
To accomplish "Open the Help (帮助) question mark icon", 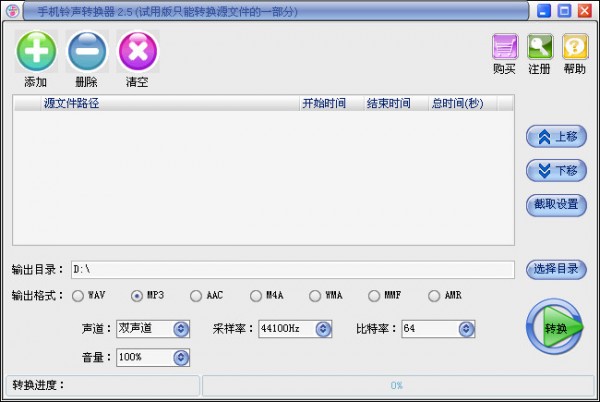I will pos(575,47).
